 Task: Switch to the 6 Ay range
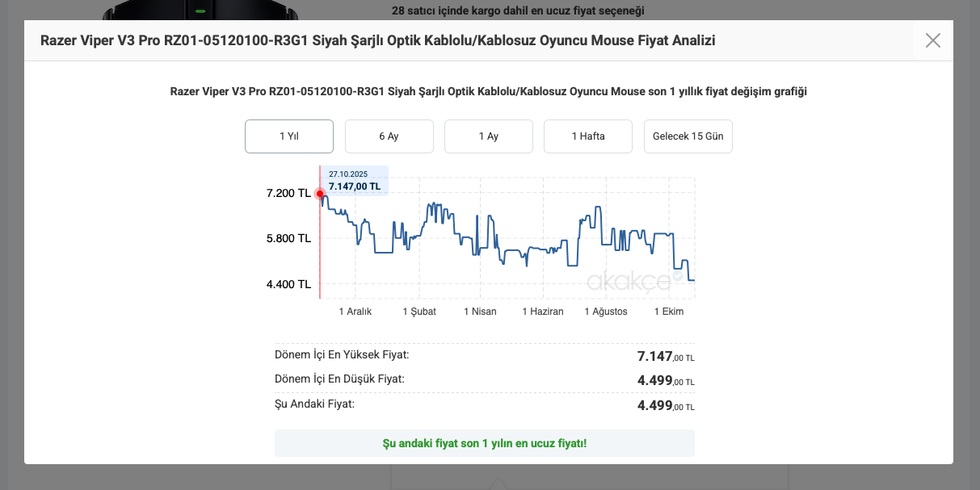coord(389,136)
